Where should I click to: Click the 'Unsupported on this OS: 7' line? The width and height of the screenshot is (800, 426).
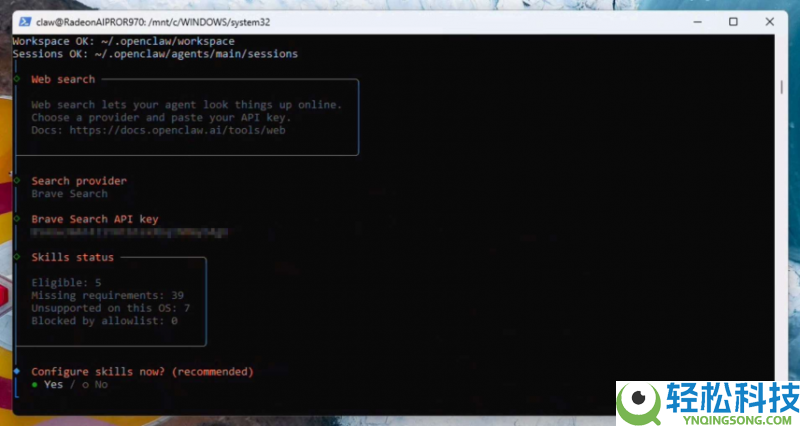tap(111, 308)
